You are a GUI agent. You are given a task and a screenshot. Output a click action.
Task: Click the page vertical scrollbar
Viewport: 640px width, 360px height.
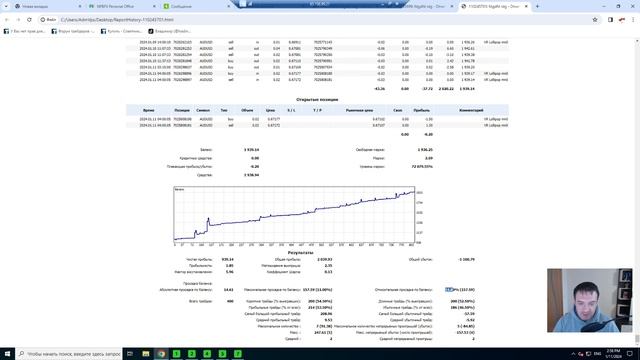click(637, 192)
